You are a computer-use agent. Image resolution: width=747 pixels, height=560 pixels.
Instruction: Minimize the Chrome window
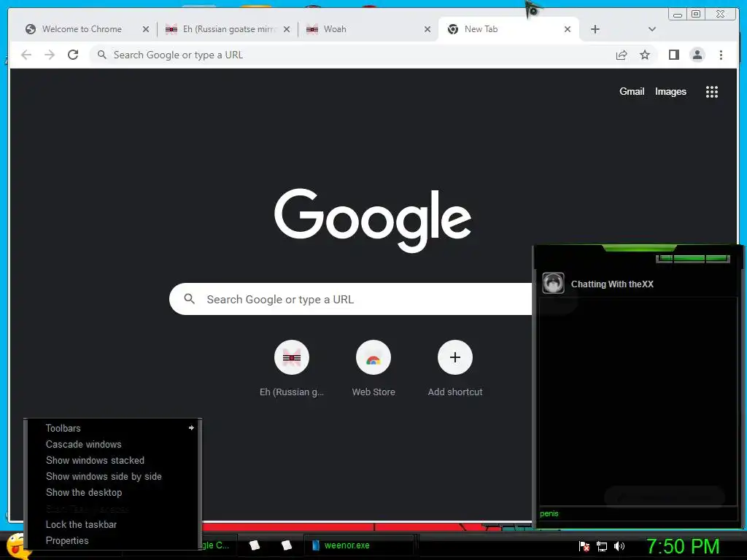click(678, 14)
